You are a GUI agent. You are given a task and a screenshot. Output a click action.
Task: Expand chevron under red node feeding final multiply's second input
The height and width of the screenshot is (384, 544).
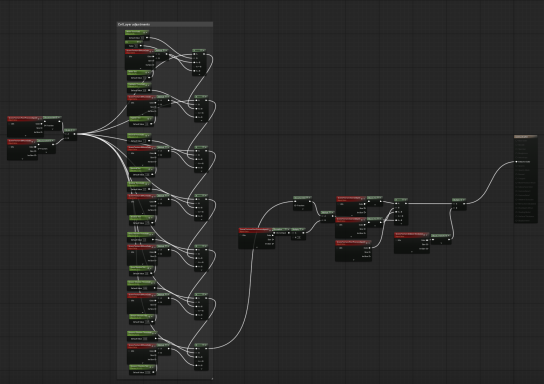coord(412,251)
